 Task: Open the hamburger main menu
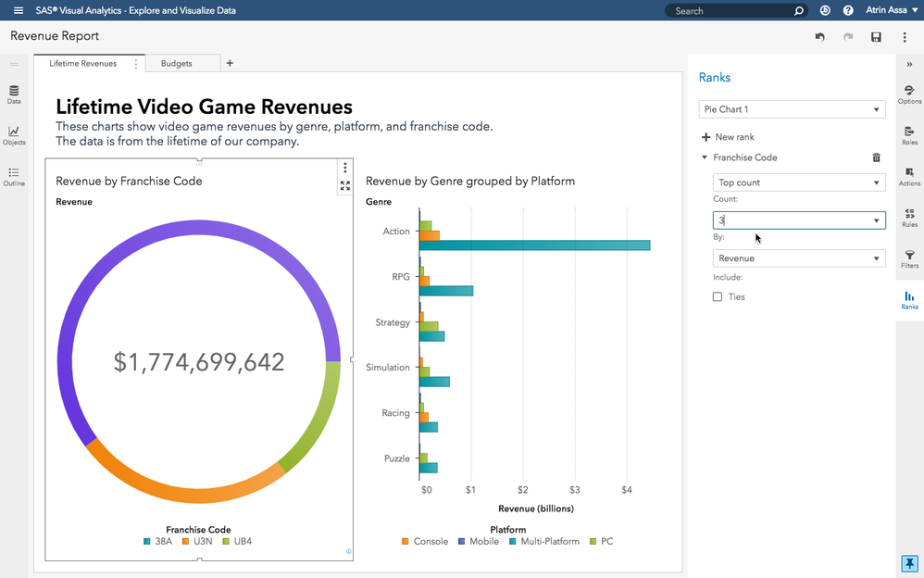[x=19, y=10]
